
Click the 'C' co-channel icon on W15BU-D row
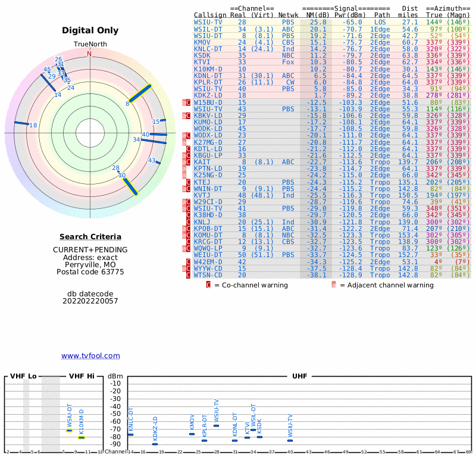tap(188, 102)
